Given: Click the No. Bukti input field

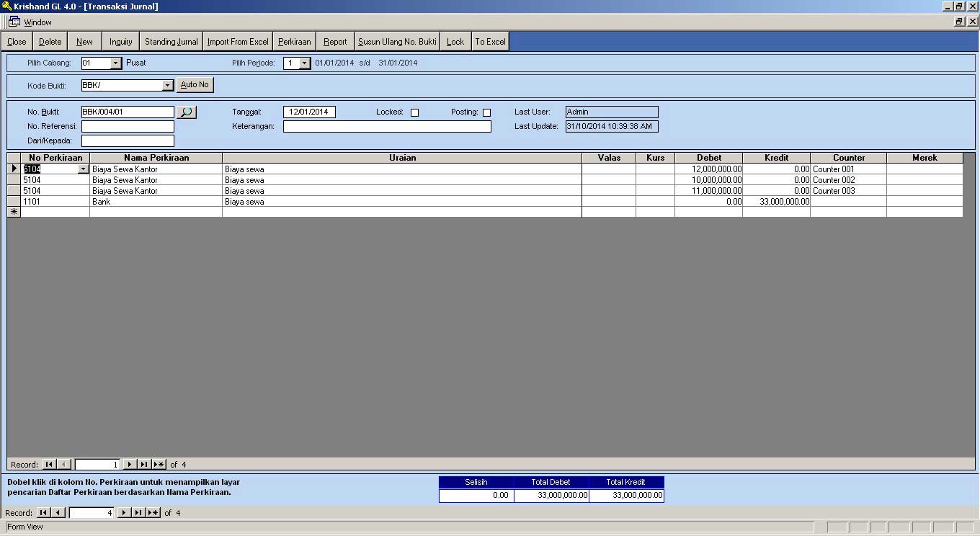Looking at the screenshot, I should click(x=128, y=112).
